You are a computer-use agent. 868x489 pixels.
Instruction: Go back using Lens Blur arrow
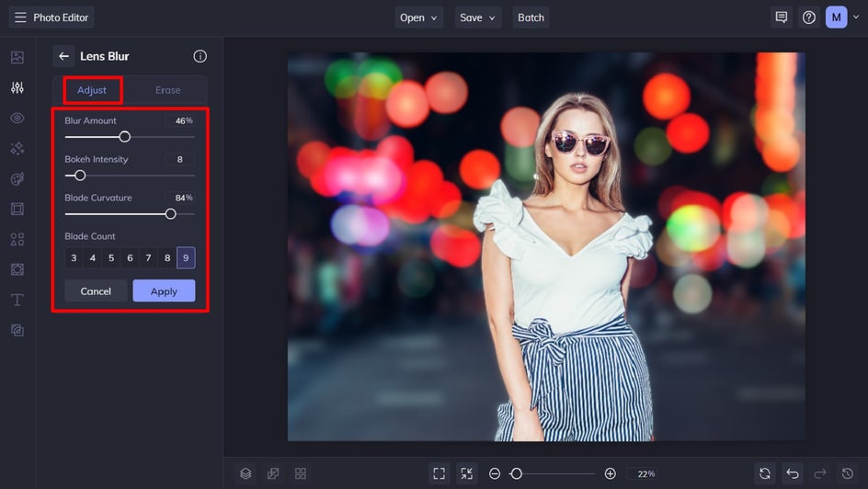pyautogui.click(x=63, y=56)
